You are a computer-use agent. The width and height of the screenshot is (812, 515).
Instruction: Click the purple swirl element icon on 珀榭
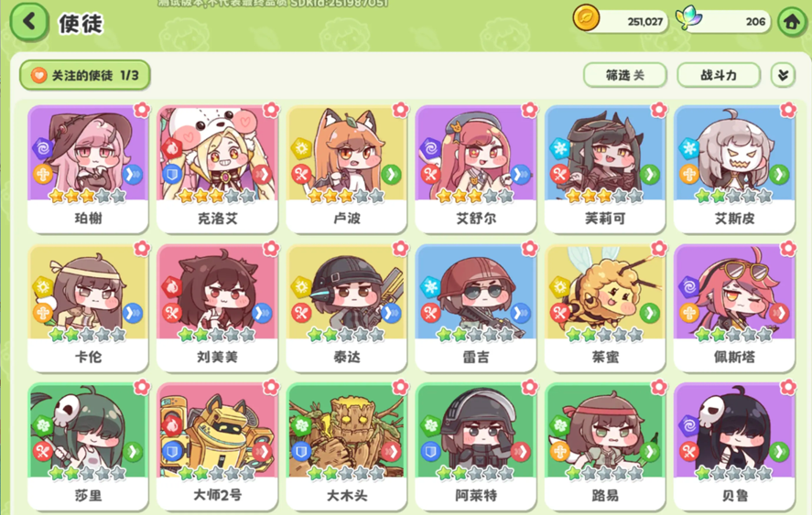43,148
